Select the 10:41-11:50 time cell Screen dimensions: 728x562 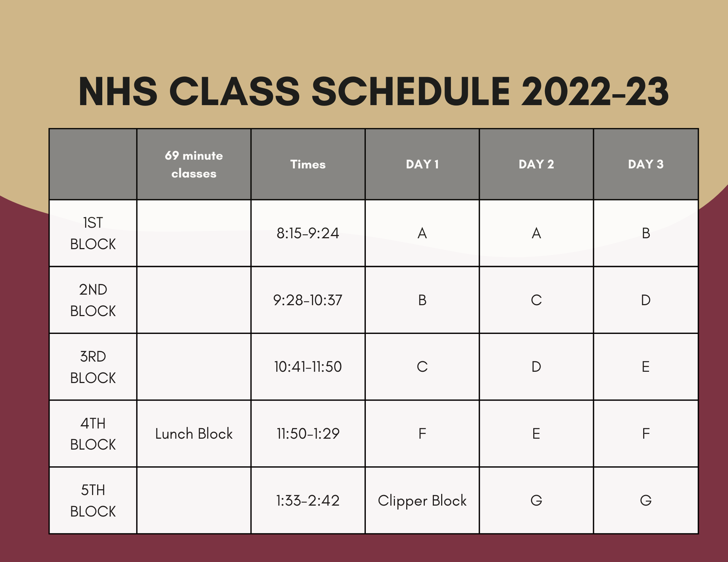[x=308, y=367]
